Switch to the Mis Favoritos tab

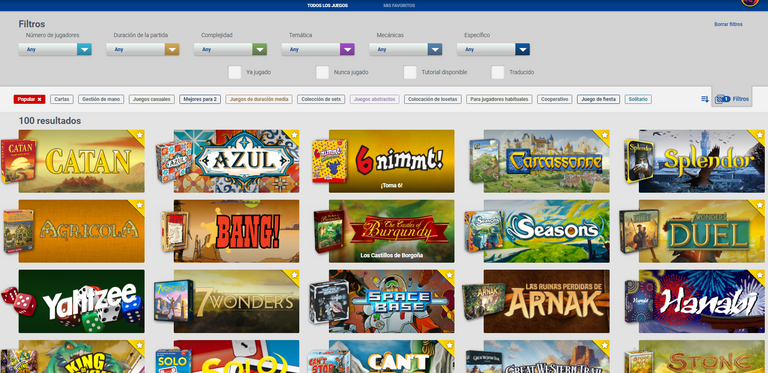[399, 5]
